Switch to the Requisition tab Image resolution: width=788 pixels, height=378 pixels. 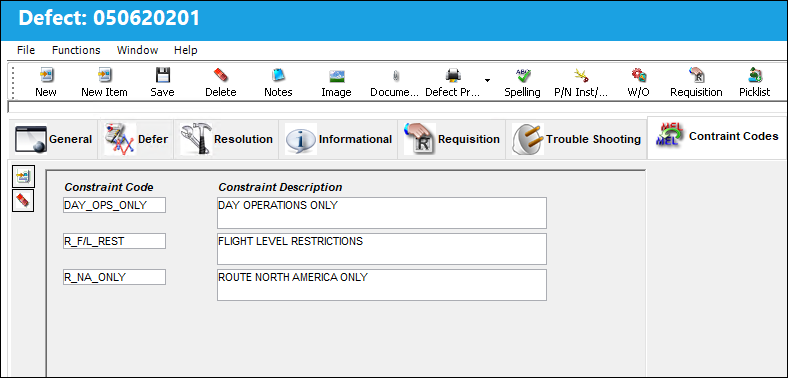(451, 139)
